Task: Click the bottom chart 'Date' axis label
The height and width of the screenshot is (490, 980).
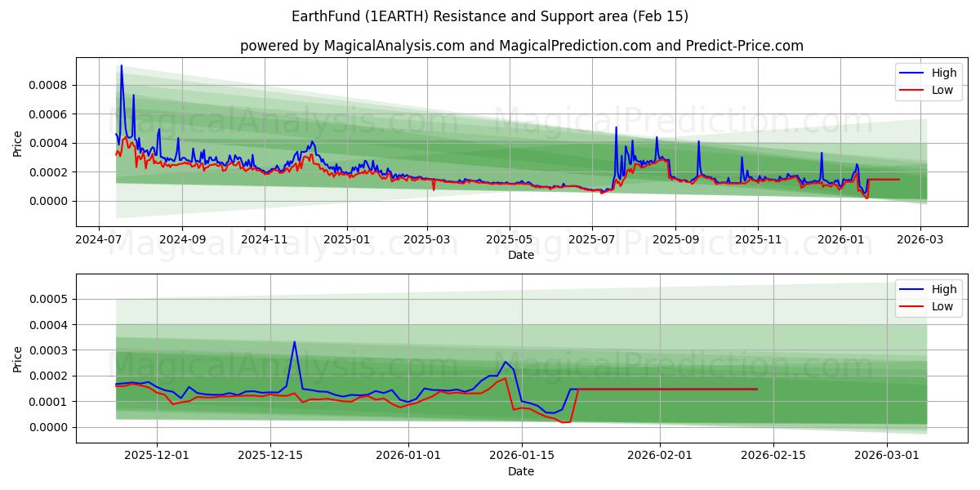Action: click(x=521, y=471)
